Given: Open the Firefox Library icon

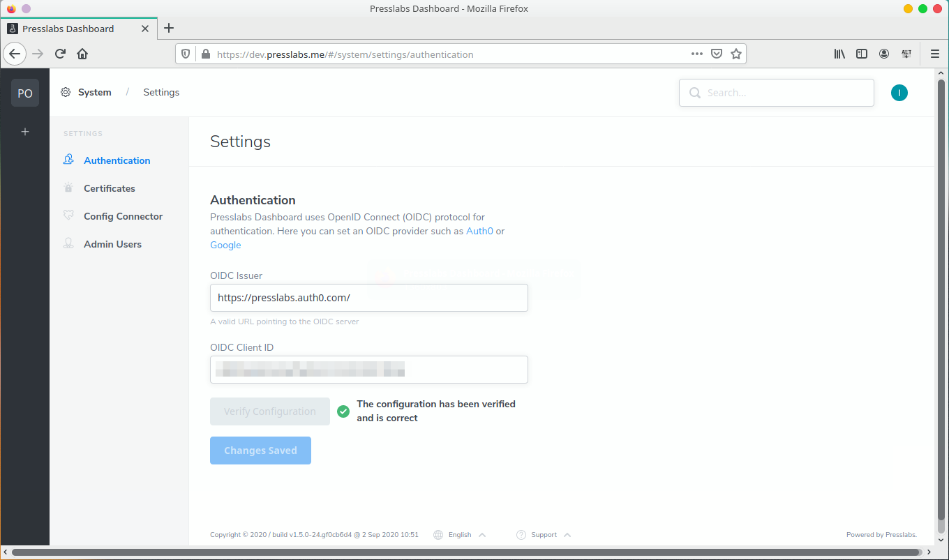Looking at the screenshot, I should coord(840,54).
